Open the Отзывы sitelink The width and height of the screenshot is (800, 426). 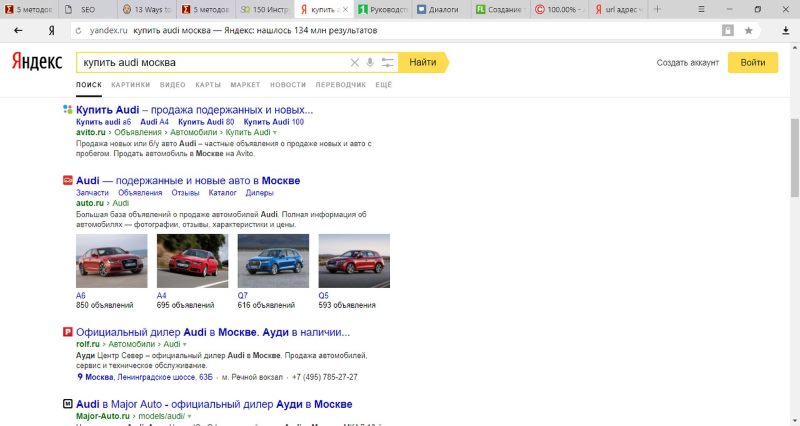pyautogui.click(x=185, y=193)
